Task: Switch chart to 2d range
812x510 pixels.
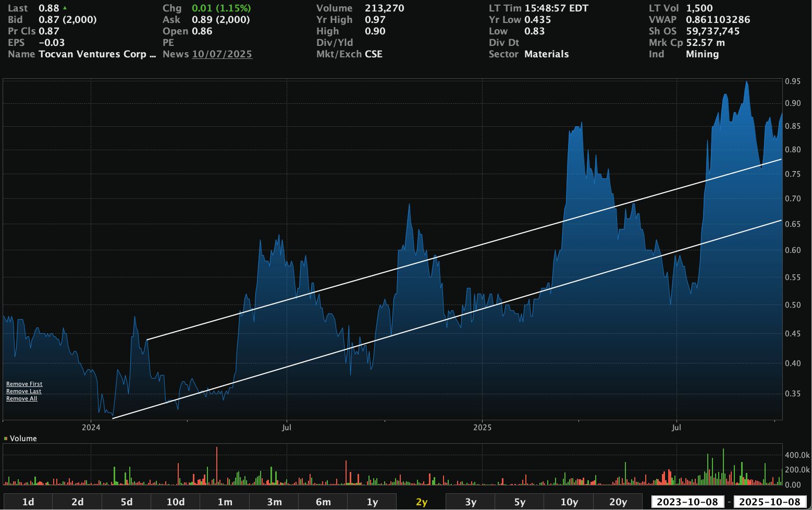Action: pyautogui.click(x=77, y=502)
